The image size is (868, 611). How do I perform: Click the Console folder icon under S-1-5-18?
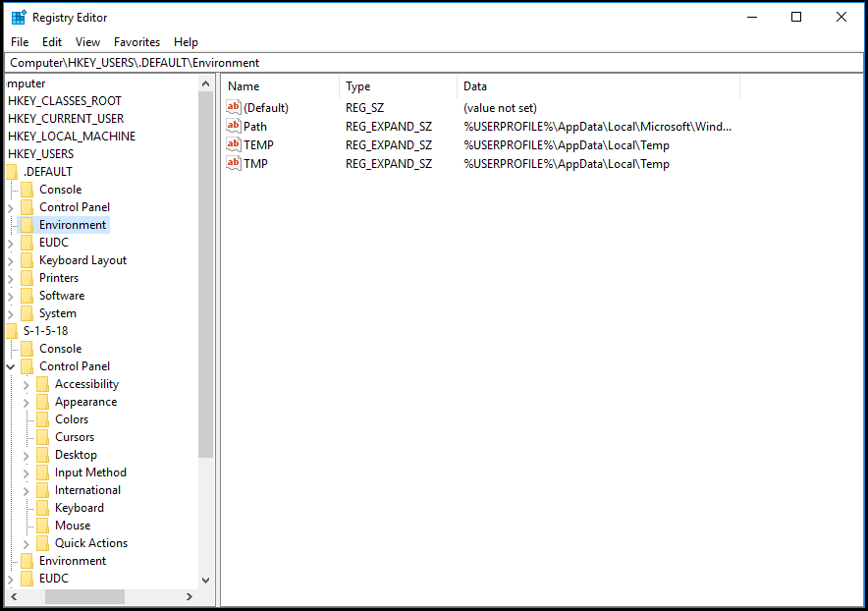coord(27,349)
